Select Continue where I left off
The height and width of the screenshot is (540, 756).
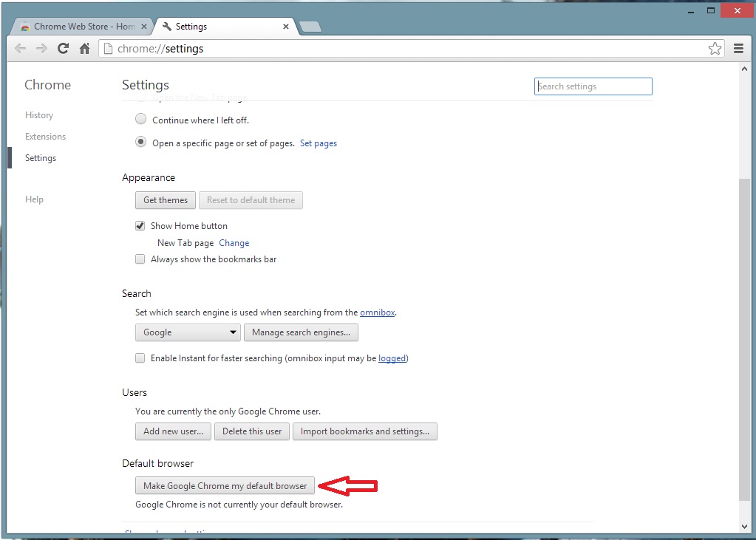pos(140,119)
